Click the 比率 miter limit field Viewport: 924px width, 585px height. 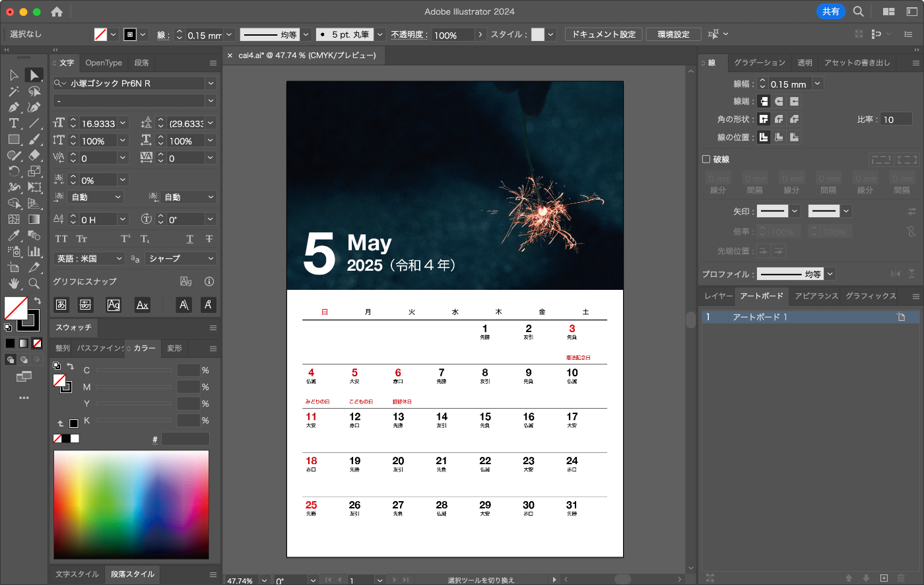click(x=896, y=120)
